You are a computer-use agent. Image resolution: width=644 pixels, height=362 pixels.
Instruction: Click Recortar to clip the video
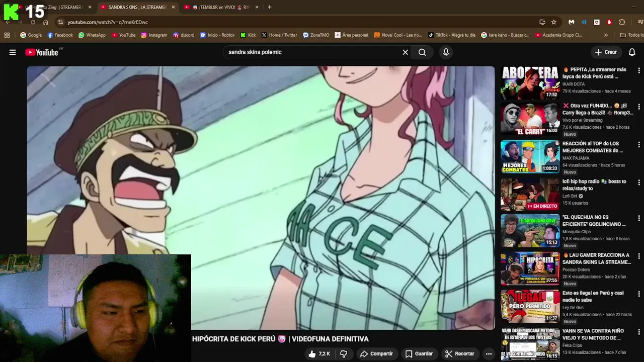[x=459, y=354]
